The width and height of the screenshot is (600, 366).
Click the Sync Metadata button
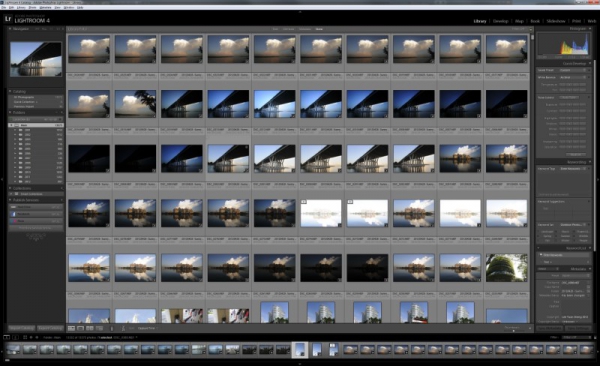click(x=549, y=328)
